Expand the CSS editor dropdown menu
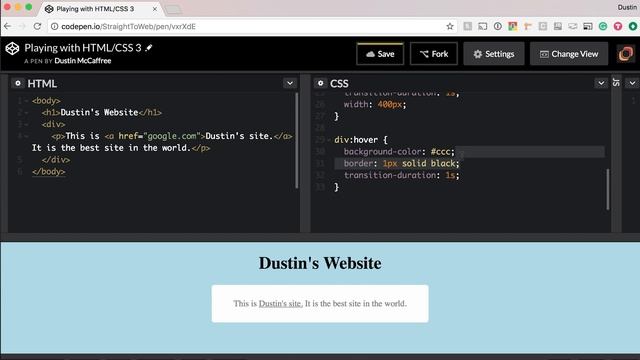This screenshot has height=360, width=640. click(601, 83)
